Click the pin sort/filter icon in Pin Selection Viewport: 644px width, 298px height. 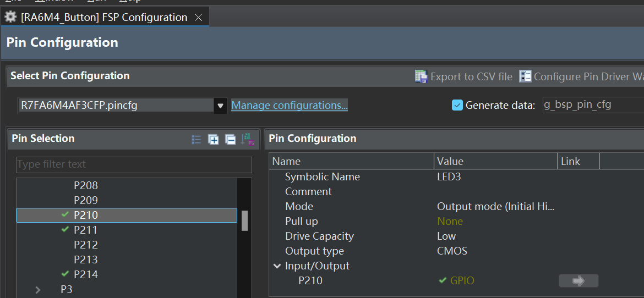click(248, 140)
